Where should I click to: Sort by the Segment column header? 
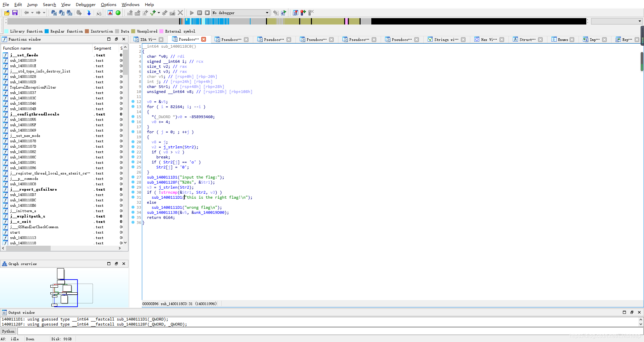click(105, 48)
